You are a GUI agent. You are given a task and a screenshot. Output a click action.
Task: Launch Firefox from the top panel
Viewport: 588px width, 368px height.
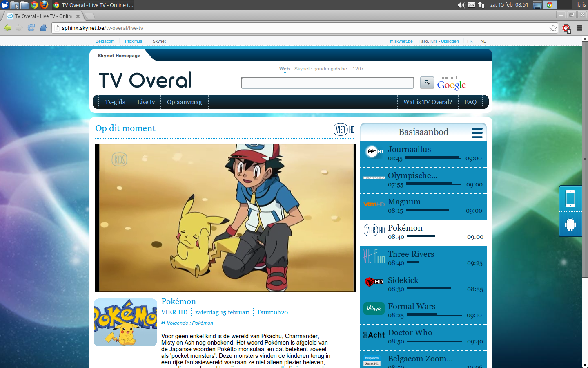(x=44, y=5)
